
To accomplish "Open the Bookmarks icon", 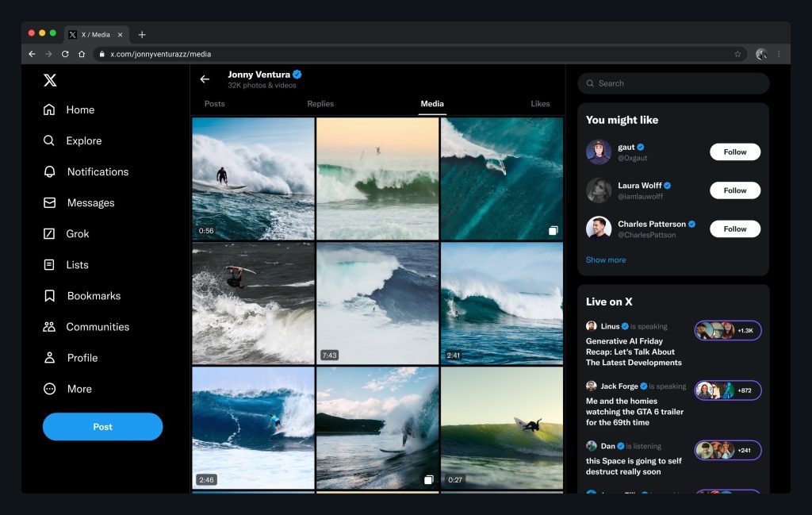I will tap(50, 296).
